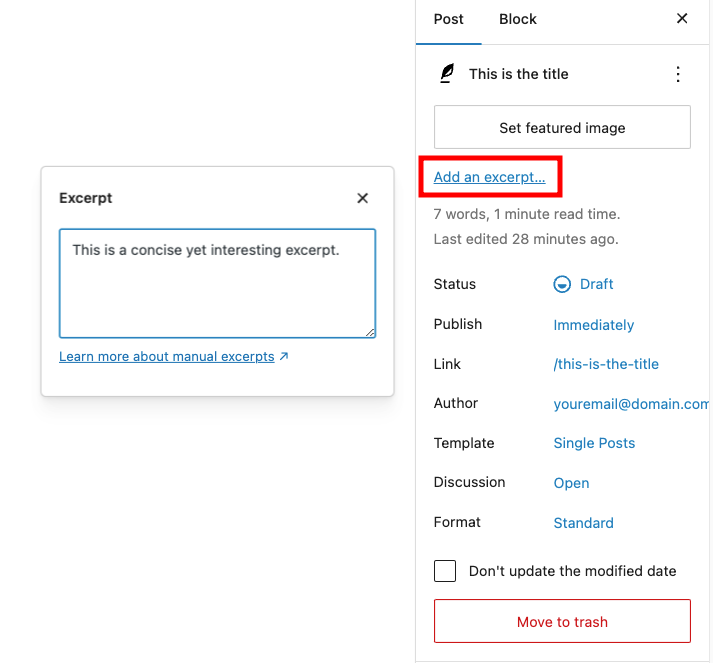Open the Single Posts template selector
Viewport: 713px width, 663px height.
tap(594, 443)
